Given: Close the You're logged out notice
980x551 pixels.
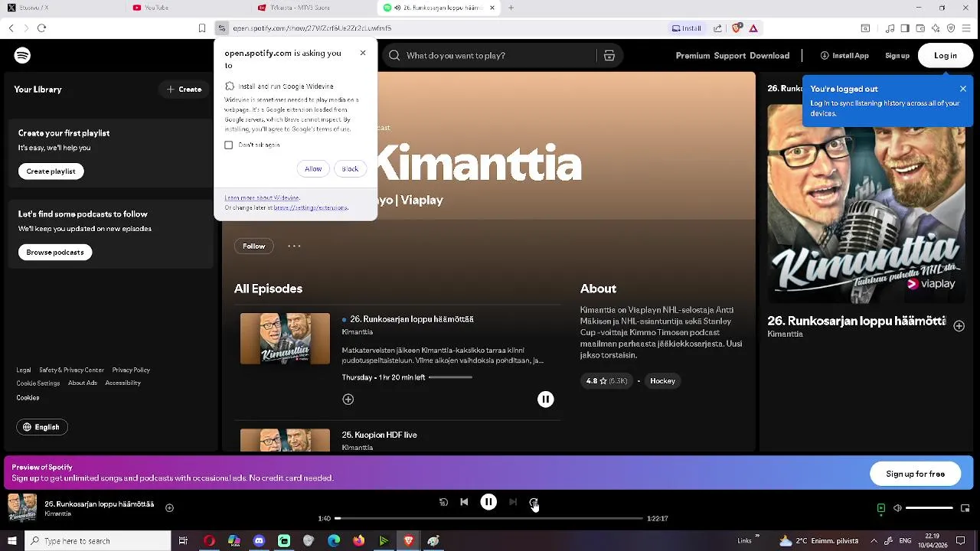Looking at the screenshot, I should click(x=963, y=89).
